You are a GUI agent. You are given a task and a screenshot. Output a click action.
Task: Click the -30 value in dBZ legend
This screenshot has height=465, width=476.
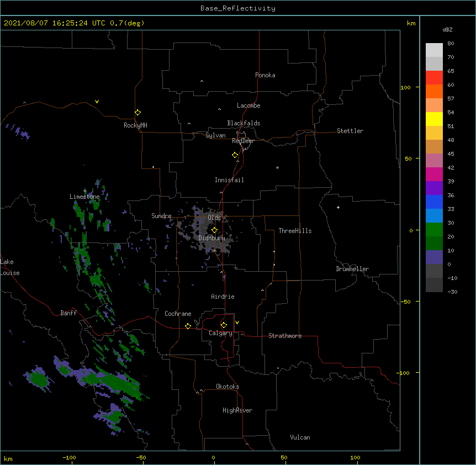click(452, 292)
